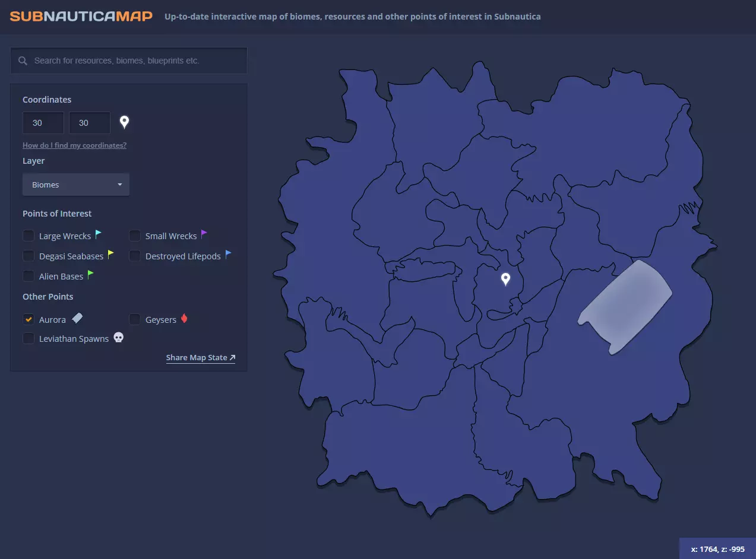This screenshot has height=559, width=756.
Task: Click the cyan Large Wrecks flag icon
Action: (99, 234)
